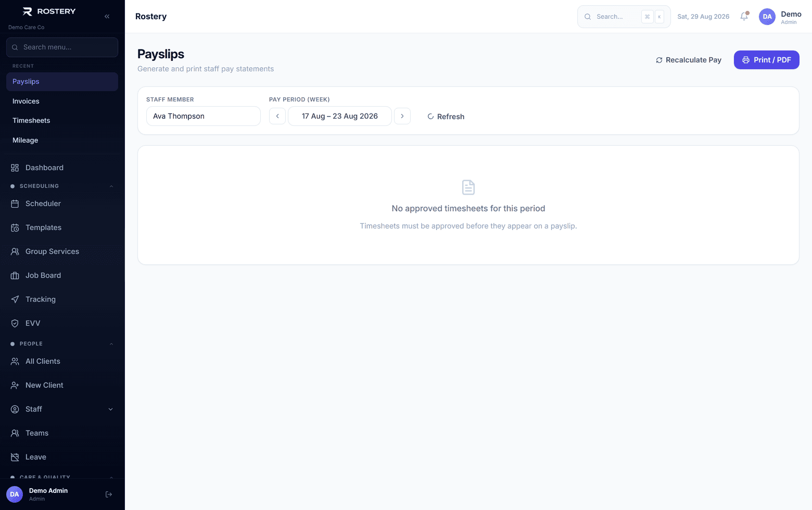Click the Print / PDF button

767,60
